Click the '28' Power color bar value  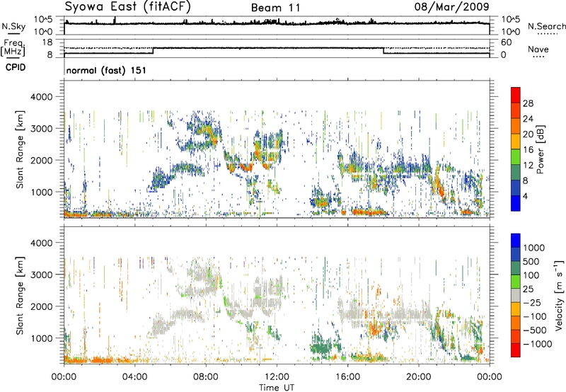[528, 103]
